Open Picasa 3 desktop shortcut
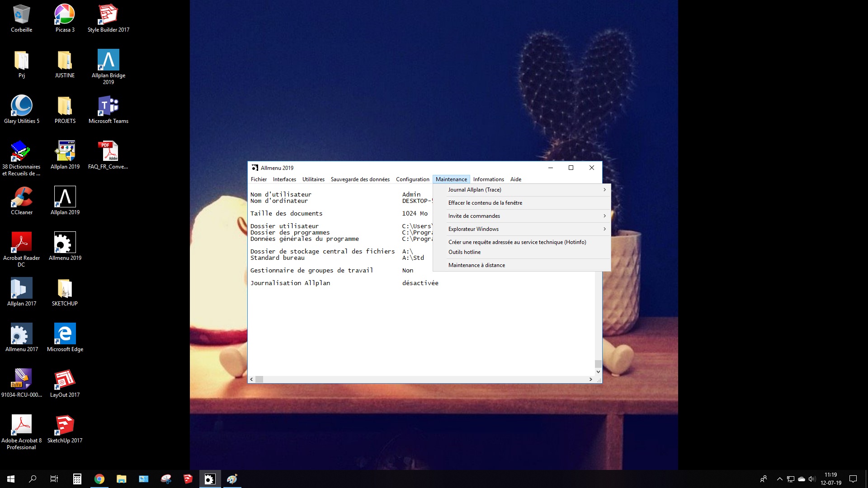The width and height of the screenshot is (868, 488). pos(65,19)
